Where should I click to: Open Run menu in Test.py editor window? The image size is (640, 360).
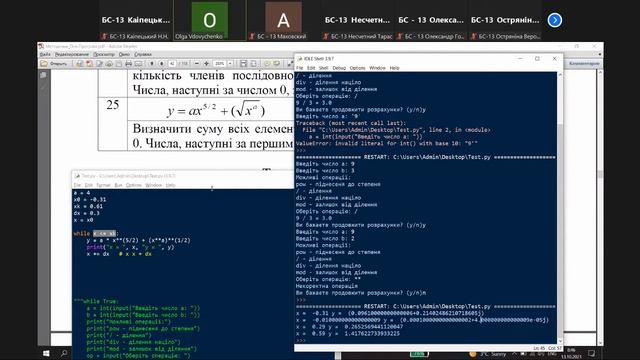click(x=118, y=185)
